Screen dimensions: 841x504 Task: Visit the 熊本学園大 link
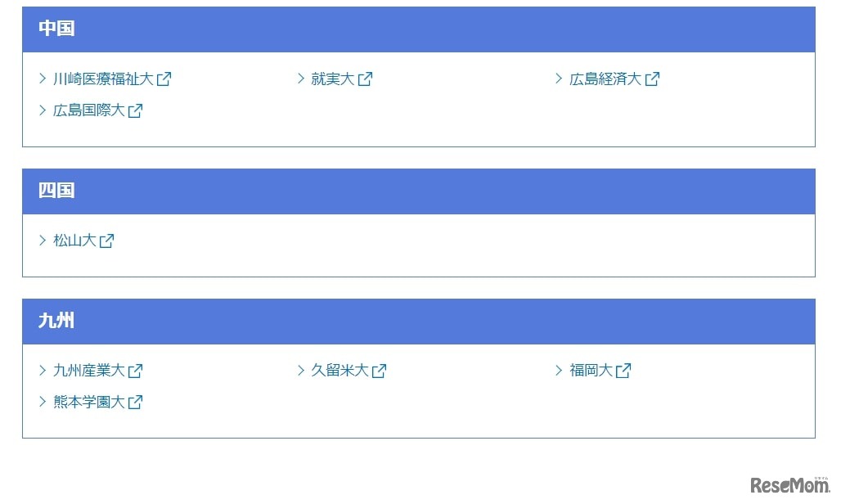88,403
